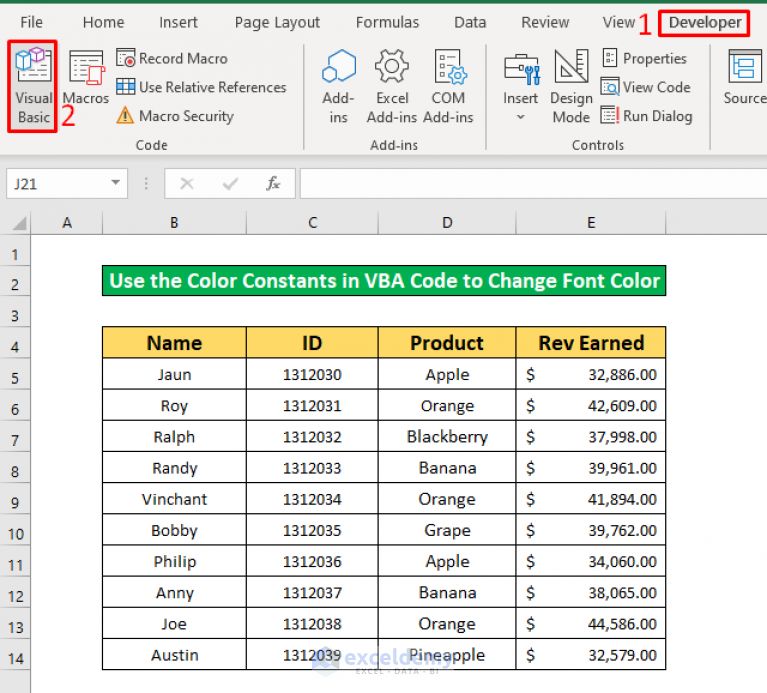This screenshot has width=767, height=693.
Task: Click the ID header cell
Action: click(x=312, y=343)
